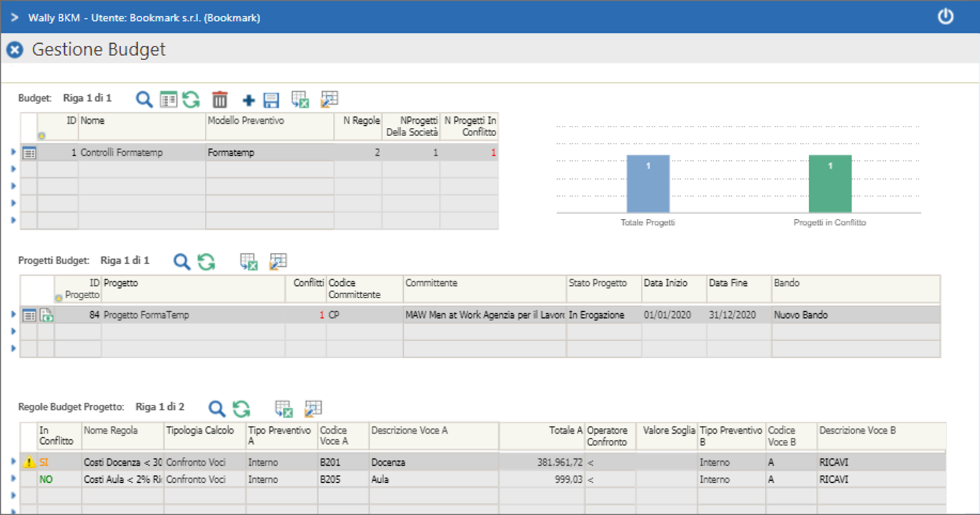This screenshot has height=515, width=980.
Task: Click the blue Totale Progetti chart bar
Action: (x=648, y=184)
